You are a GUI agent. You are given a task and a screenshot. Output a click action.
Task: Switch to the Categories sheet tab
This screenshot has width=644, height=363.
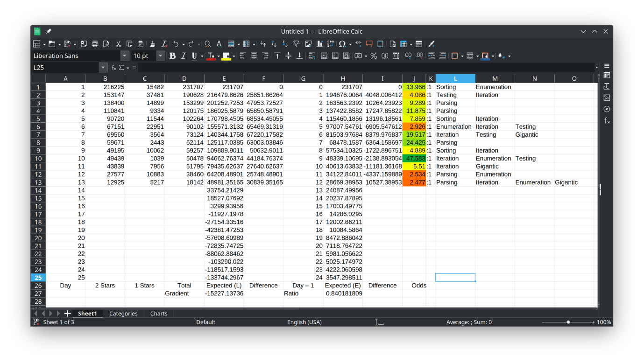(123, 314)
